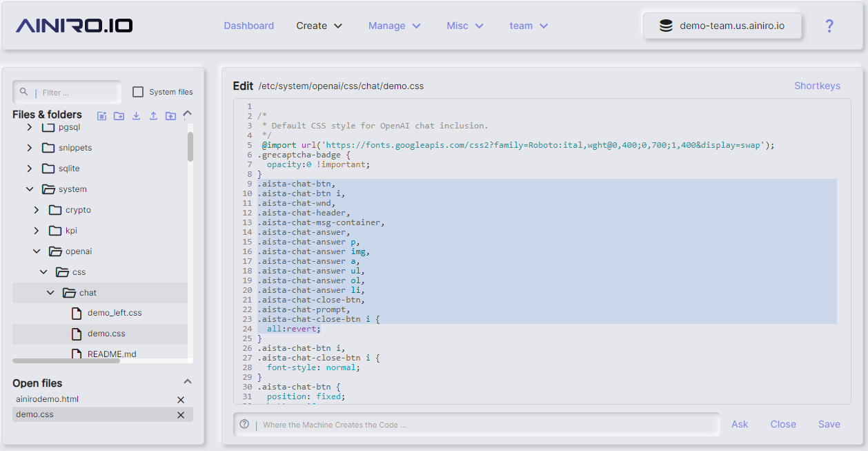
Task: Click the demo-team.us.ainiro.io backend button
Action: pyautogui.click(x=722, y=26)
